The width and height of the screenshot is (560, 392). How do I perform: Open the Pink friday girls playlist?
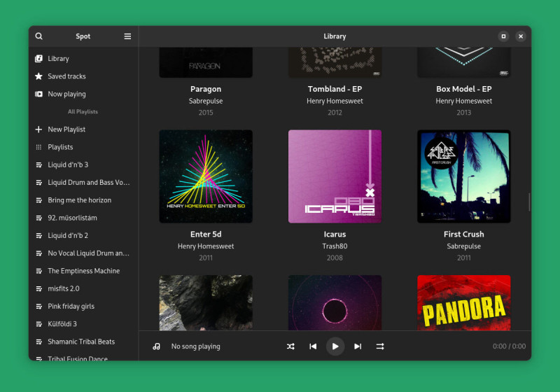(x=83, y=306)
